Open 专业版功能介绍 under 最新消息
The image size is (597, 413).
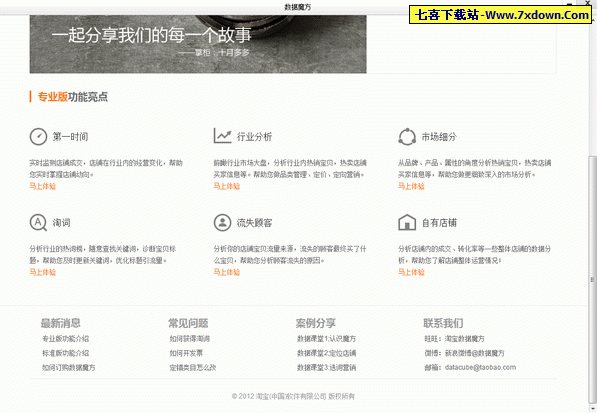tap(65, 338)
